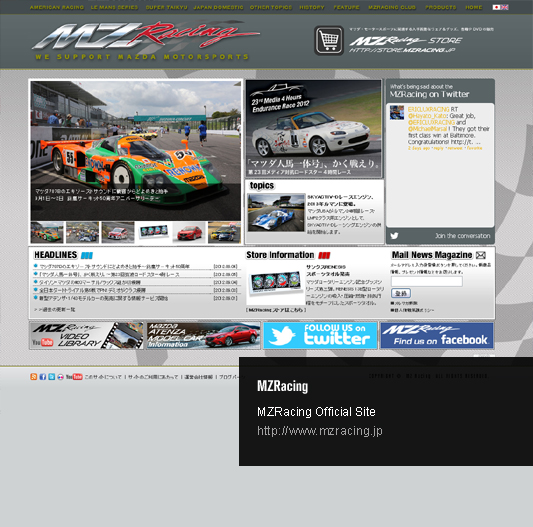The height and width of the screenshot is (527, 533).
Task: Switch language with the Japanese flag icon
Action: tap(496, 7)
